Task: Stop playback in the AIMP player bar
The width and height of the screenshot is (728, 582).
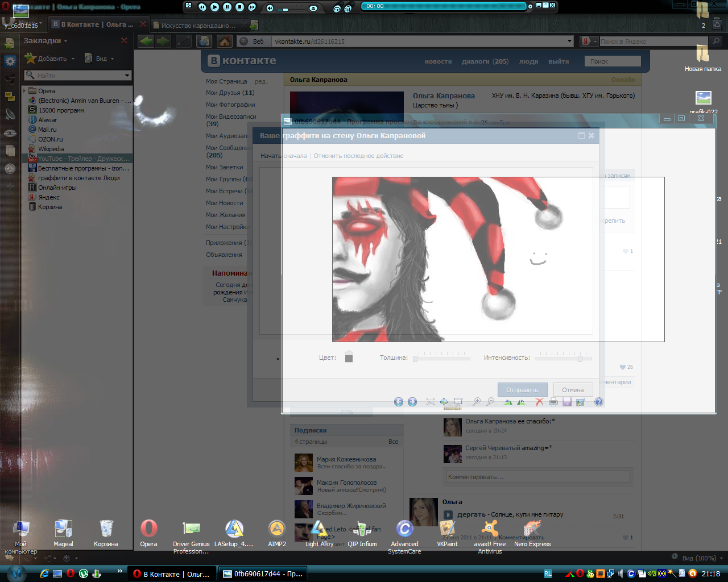Action: (x=240, y=7)
